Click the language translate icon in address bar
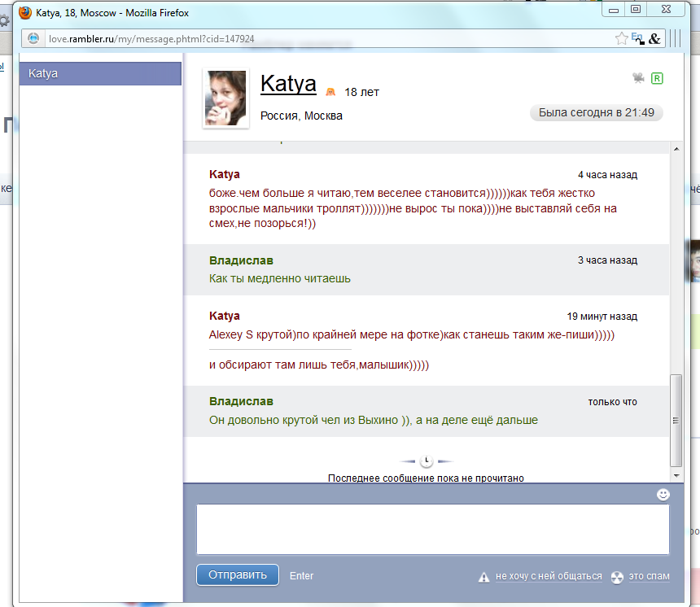This screenshot has width=700, height=607. click(x=637, y=38)
